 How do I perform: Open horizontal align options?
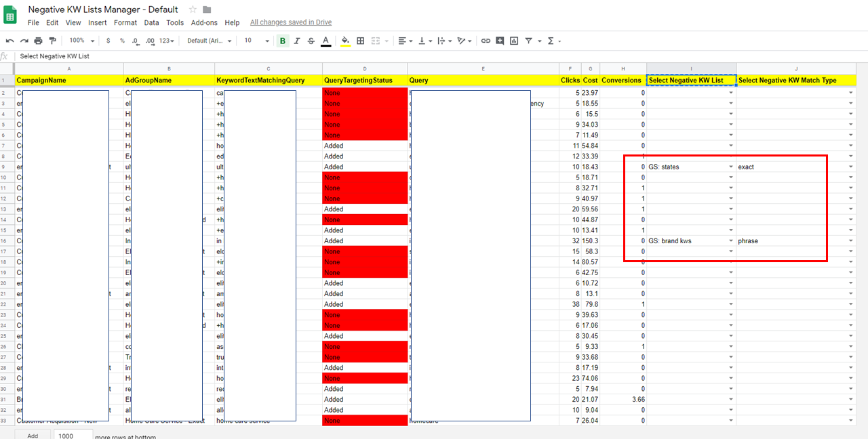coord(405,41)
